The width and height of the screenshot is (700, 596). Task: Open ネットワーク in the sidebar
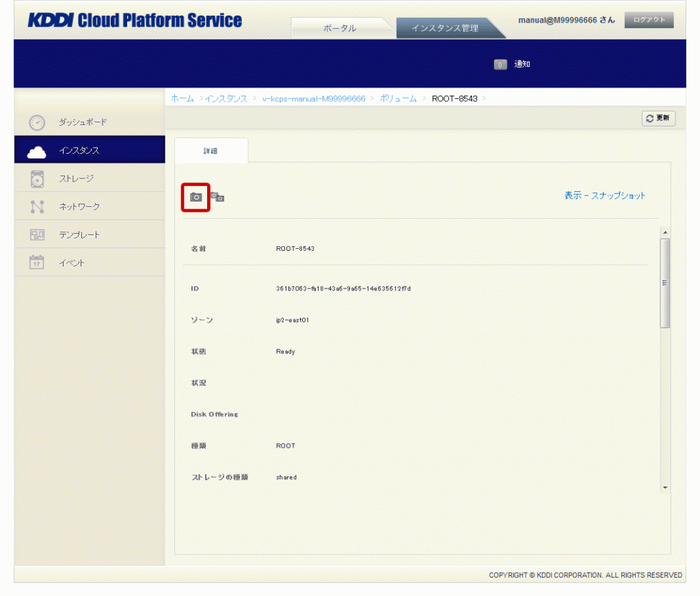pos(79,206)
